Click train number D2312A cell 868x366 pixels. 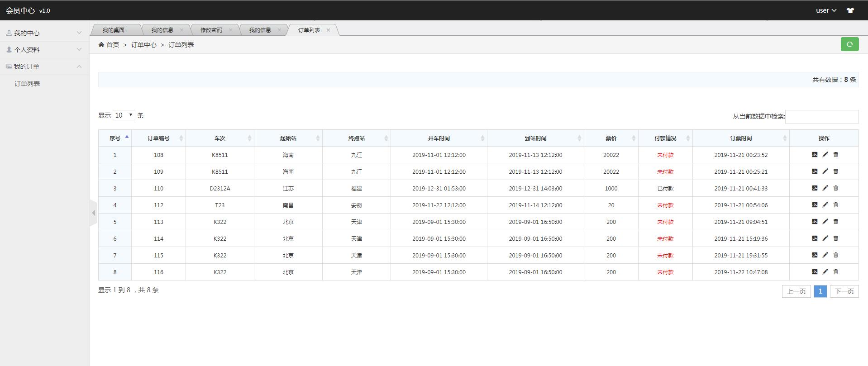(220, 188)
